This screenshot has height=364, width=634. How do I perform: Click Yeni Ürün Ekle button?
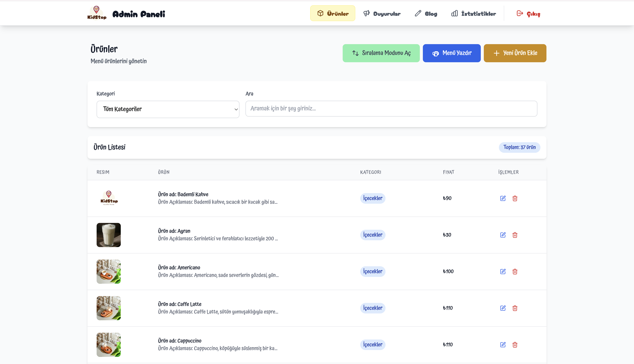coord(515,53)
